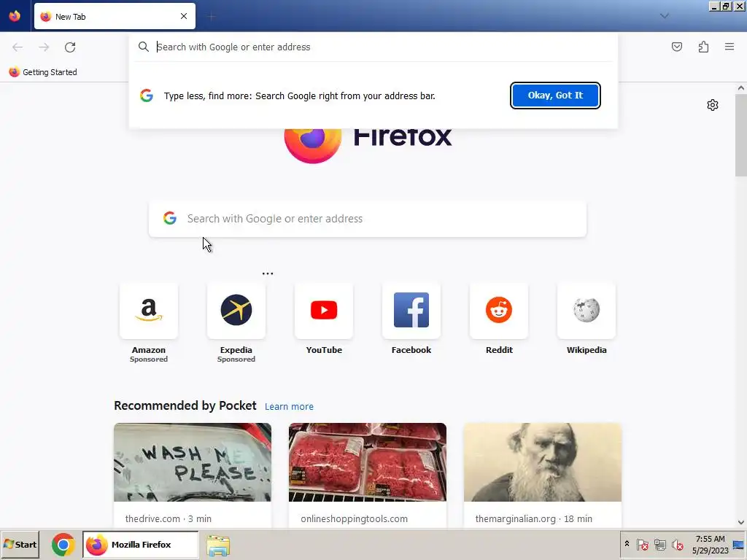The width and height of the screenshot is (747, 560).
Task: Close the New Tab tab
Action: pyautogui.click(x=184, y=16)
